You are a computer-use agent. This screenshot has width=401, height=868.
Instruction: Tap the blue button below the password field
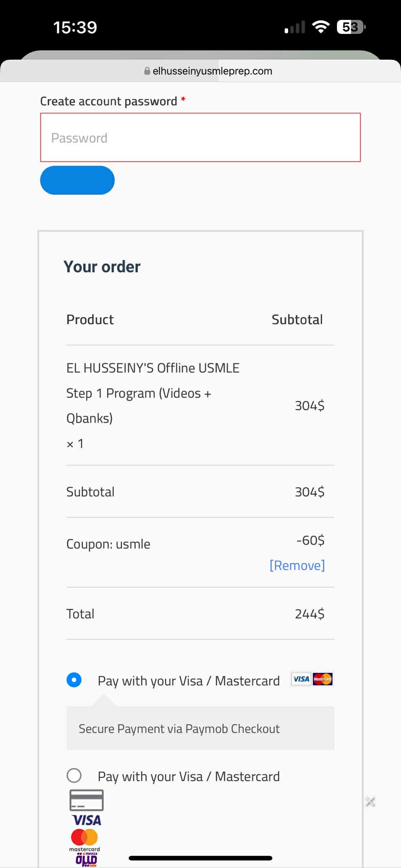pyautogui.click(x=77, y=180)
